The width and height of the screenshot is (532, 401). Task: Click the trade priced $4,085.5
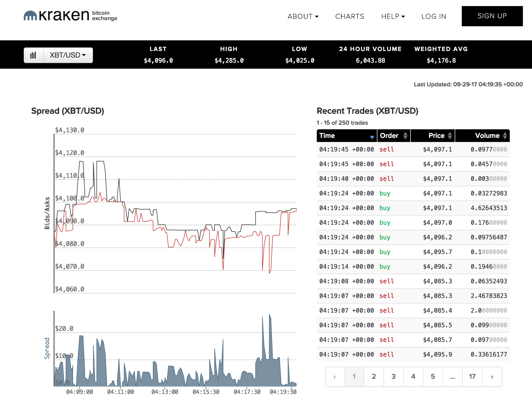pos(438,325)
